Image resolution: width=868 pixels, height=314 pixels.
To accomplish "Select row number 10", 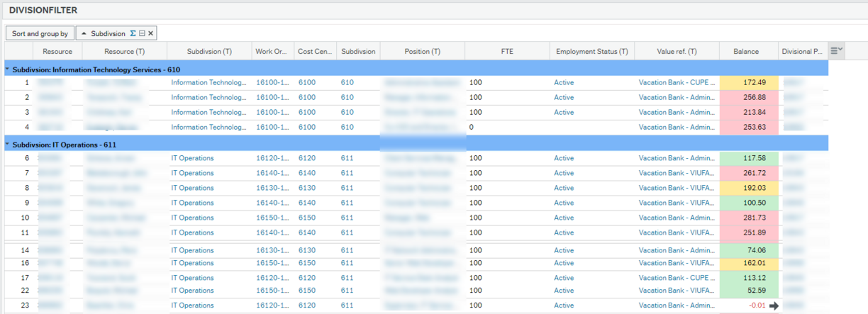I will pyautogui.click(x=26, y=218).
